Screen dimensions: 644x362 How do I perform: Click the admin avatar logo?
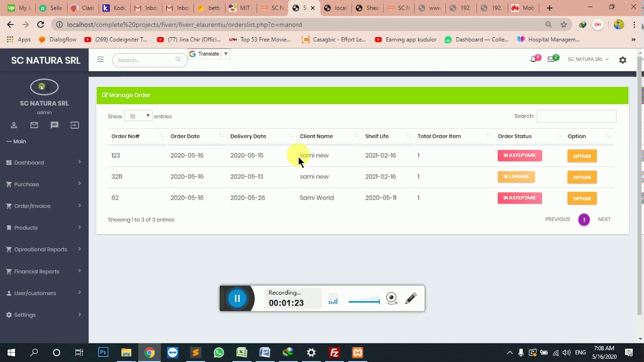click(44, 87)
